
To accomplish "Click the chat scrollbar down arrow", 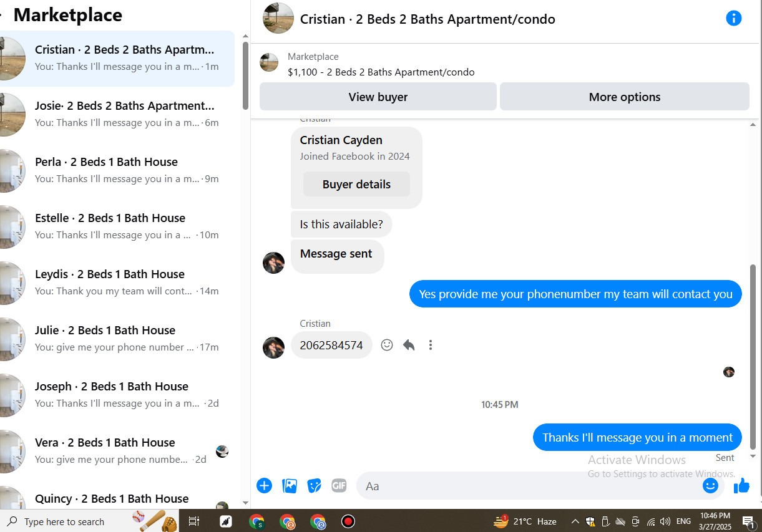I will [753, 457].
